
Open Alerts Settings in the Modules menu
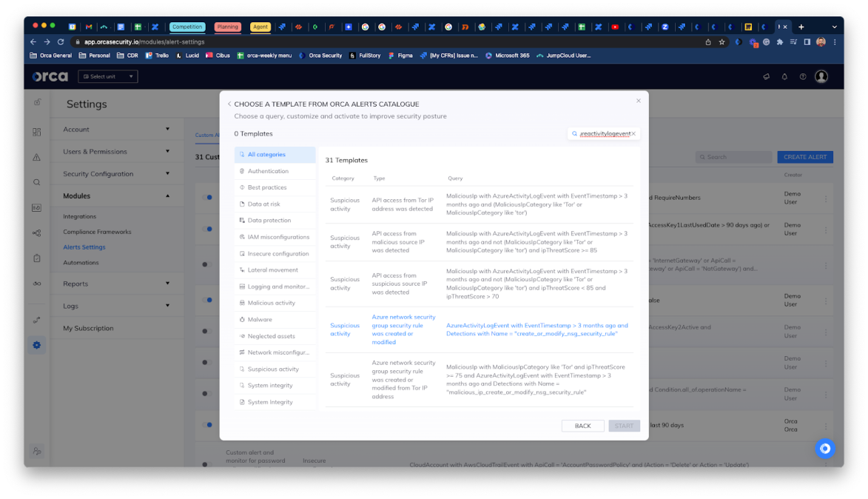84,247
